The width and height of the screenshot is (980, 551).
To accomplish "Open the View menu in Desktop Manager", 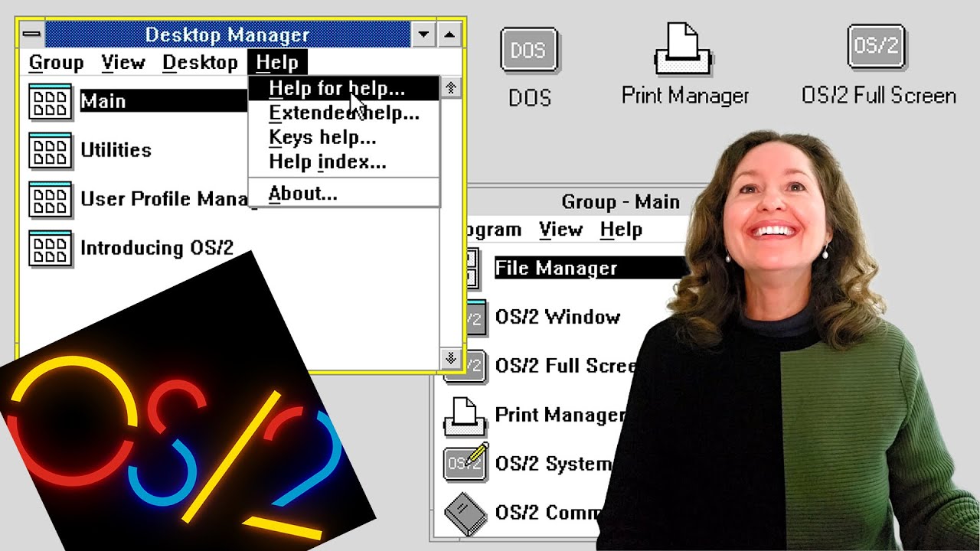I will point(123,62).
